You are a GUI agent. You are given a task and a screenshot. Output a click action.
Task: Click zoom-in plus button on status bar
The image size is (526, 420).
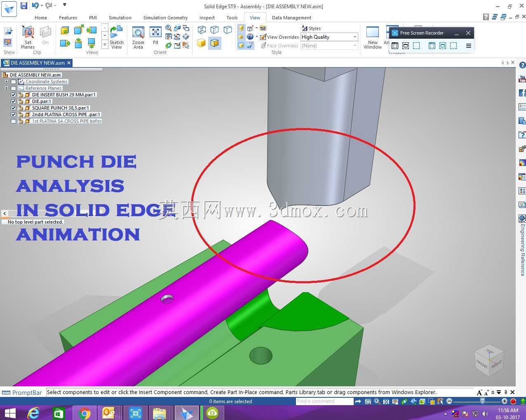click(x=504, y=401)
